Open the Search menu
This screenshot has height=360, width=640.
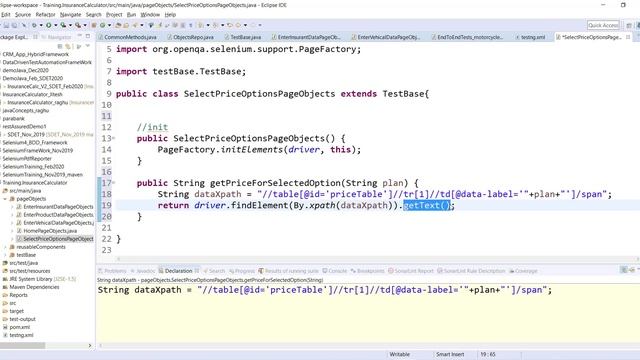point(93,15)
